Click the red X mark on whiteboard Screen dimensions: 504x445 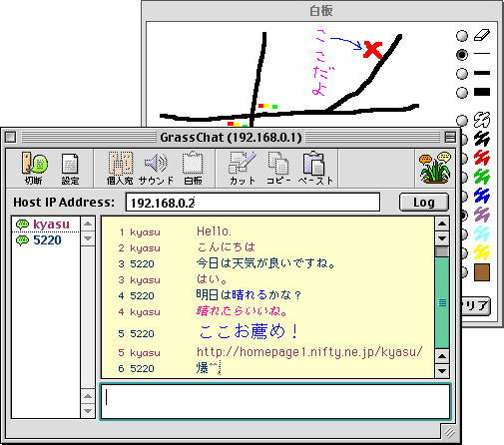point(373,50)
